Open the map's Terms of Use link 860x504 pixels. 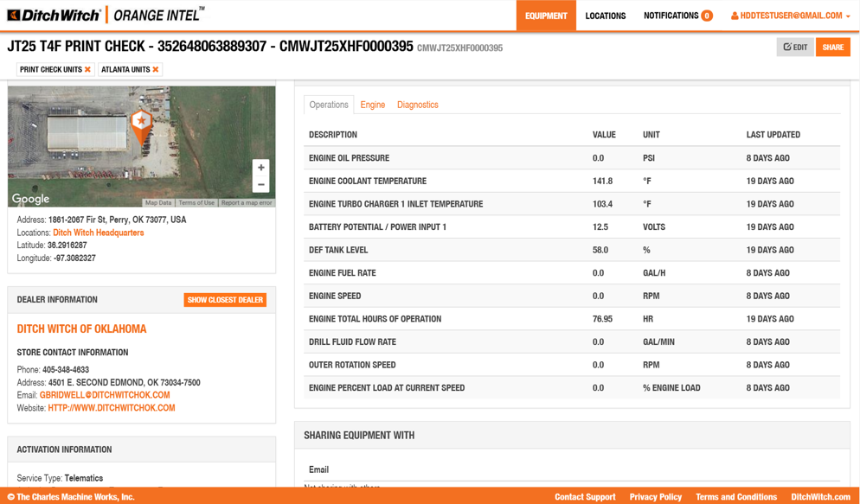tap(196, 202)
